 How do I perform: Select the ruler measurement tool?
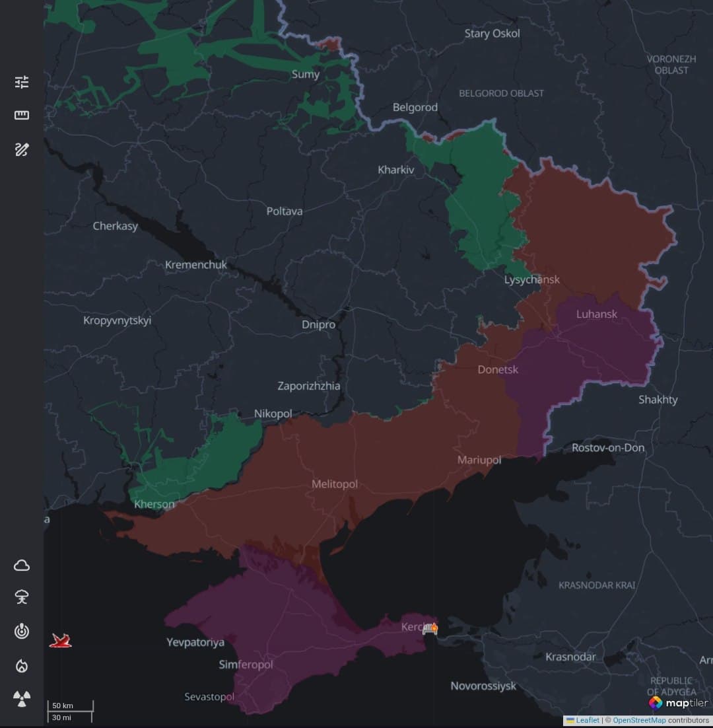coord(22,114)
